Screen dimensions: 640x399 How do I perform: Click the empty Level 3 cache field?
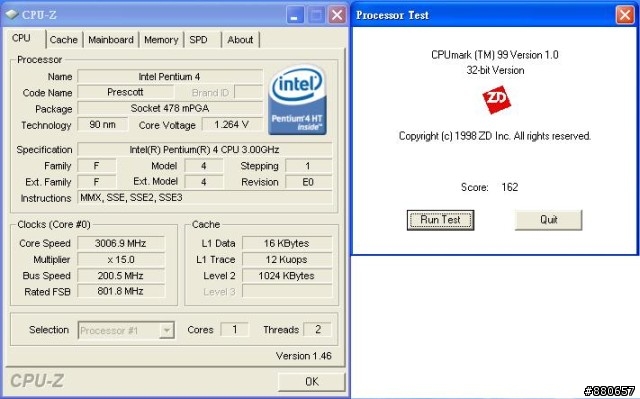[x=287, y=291]
